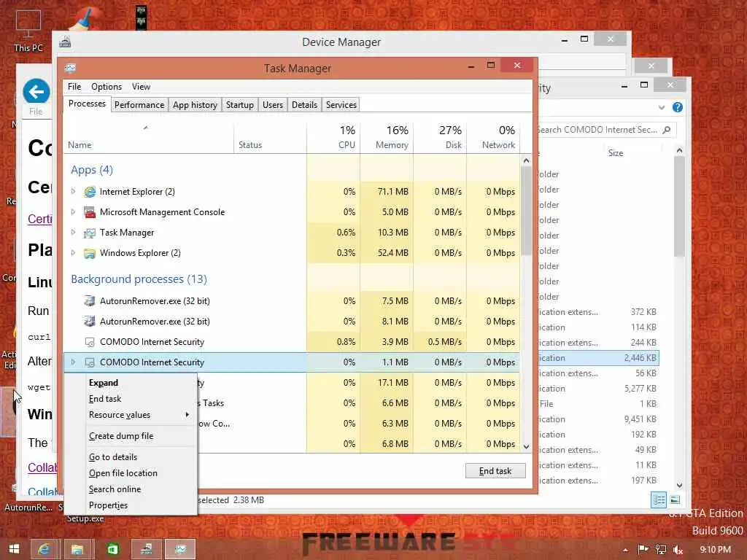
Task: Expand the Internet Explorer (2) group
Action: [73, 192]
